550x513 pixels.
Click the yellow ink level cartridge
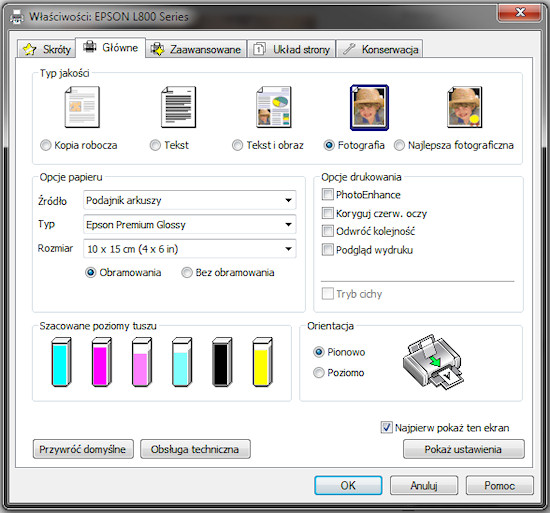pyautogui.click(x=262, y=362)
